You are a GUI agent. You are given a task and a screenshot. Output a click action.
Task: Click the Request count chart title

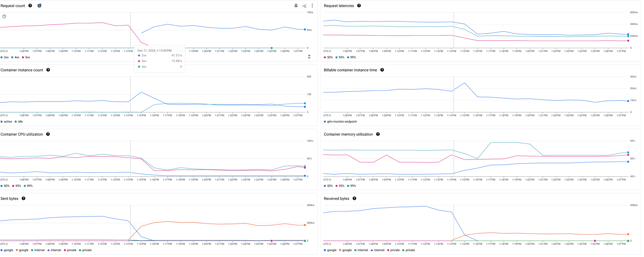click(x=13, y=6)
